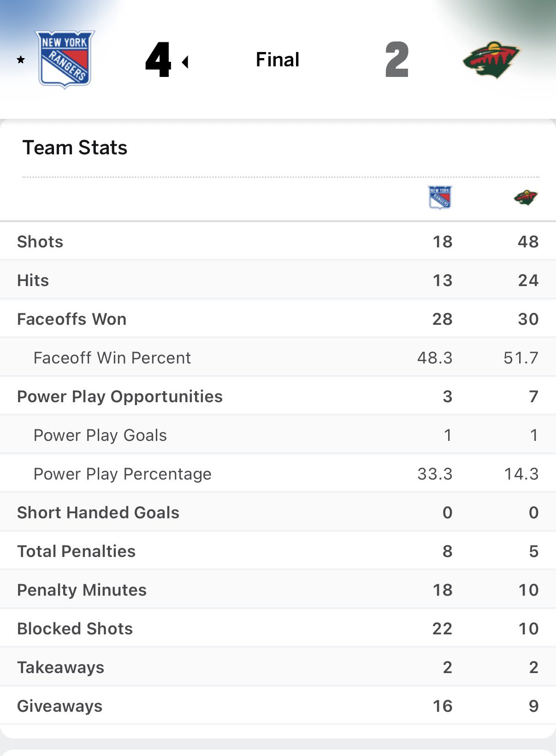556x756 pixels.
Task: Tap the small Wild logo column header
Action: [x=526, y=198]
